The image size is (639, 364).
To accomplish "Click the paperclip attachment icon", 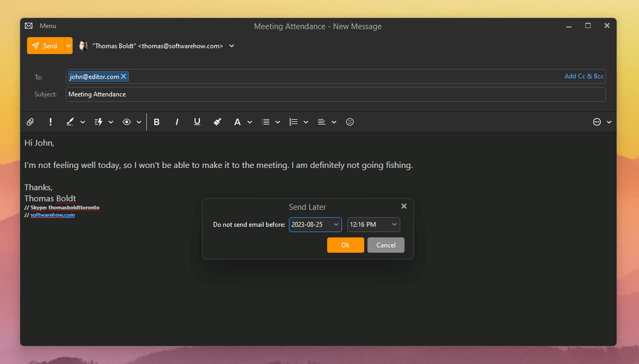I will pyautogui.click(x=30, y=122).
